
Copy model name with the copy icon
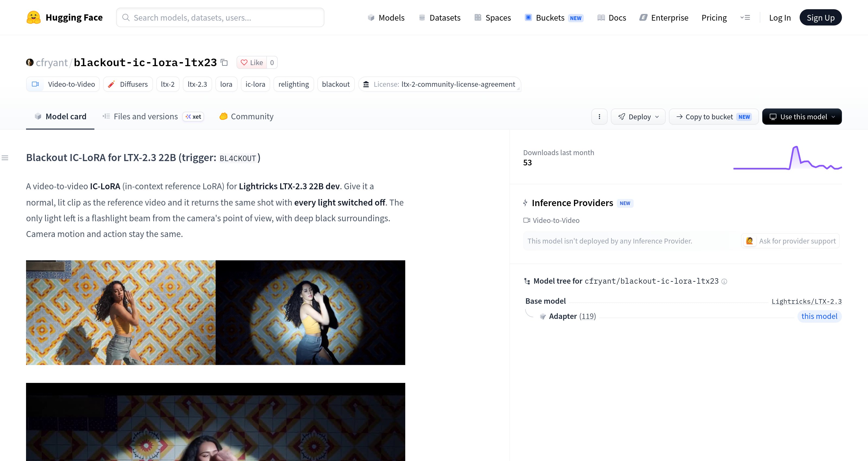[x=224, y=62]
